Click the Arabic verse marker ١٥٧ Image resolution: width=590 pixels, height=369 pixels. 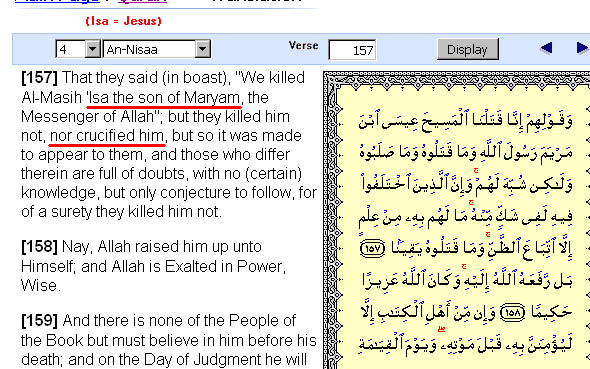coord(373,249)
